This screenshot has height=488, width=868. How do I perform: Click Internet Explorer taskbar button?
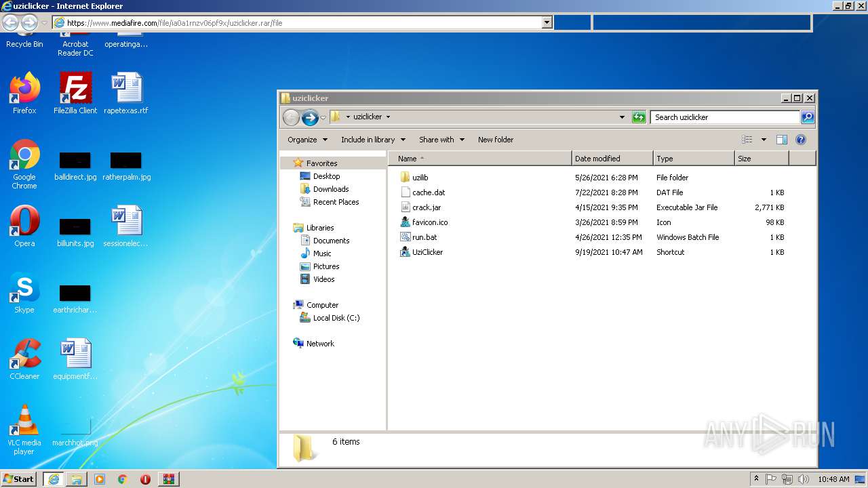[53, 479]
